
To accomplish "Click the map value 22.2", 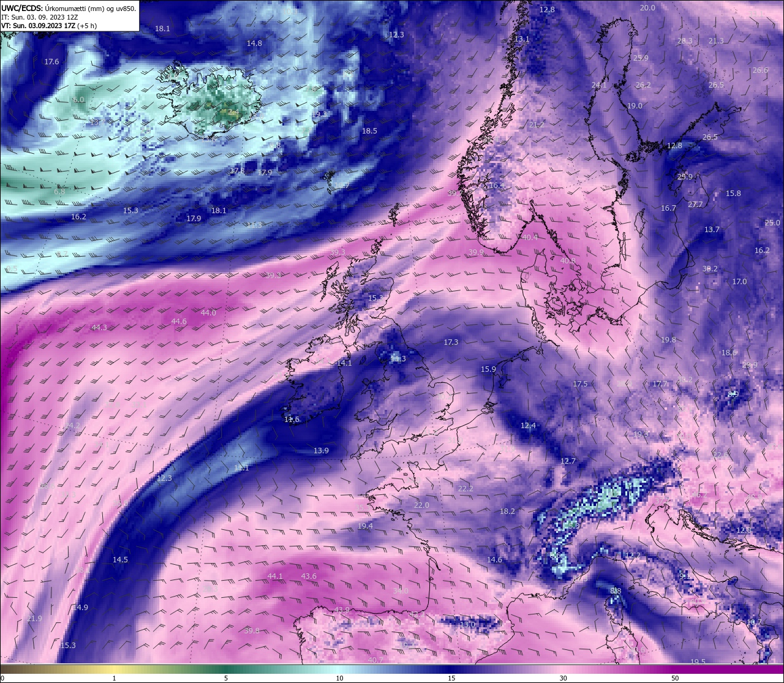I will [466, 489].
